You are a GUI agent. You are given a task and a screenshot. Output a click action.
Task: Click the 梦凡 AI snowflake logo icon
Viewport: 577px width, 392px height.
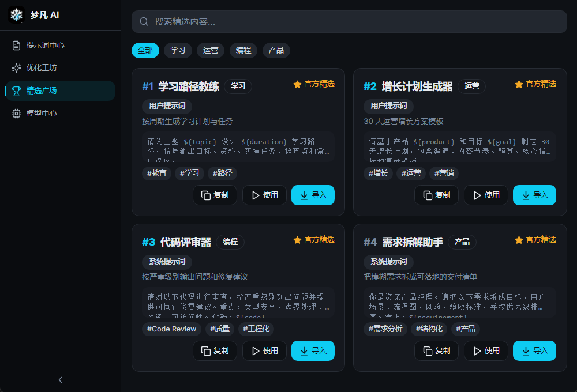(x=16, y=15)
